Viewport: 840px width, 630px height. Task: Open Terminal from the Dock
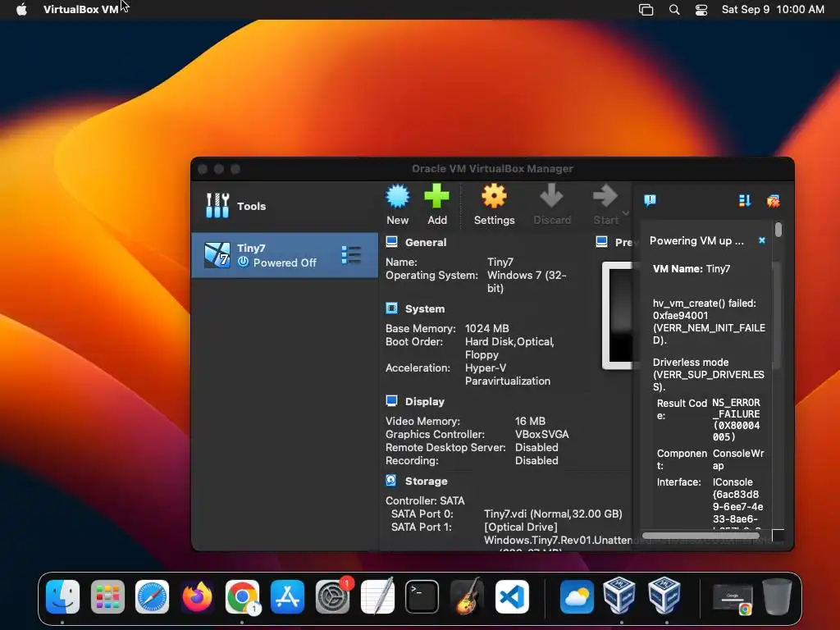pos(422,597)
